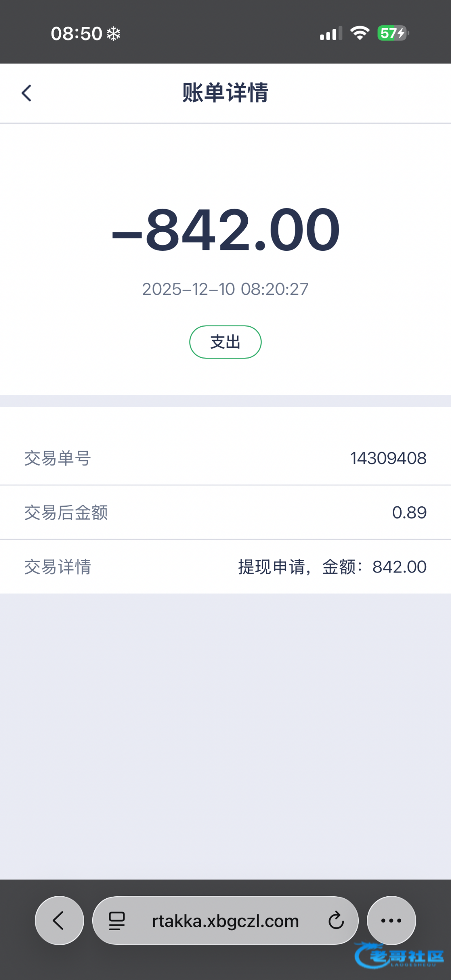Viewport: 451px width, 980px height.
Task: Tap the status bar clock 08:50
Action: (x=76, y=33)
